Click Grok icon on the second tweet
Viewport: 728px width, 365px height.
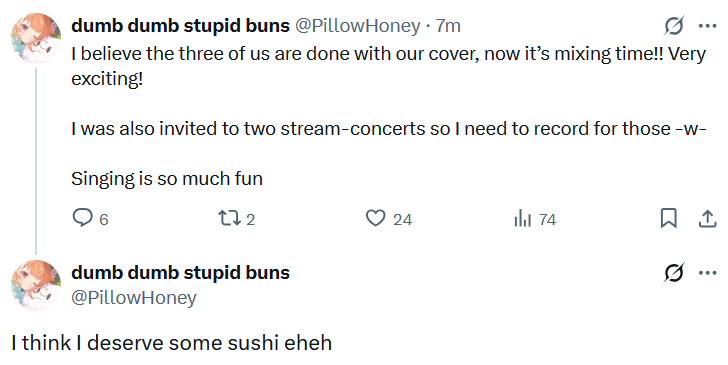(673, 273)
